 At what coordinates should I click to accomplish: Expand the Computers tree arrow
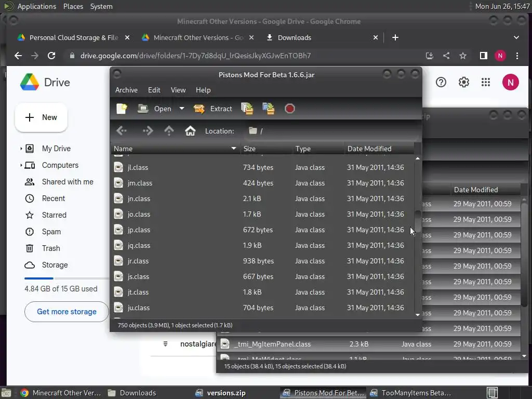click(21, 165)
